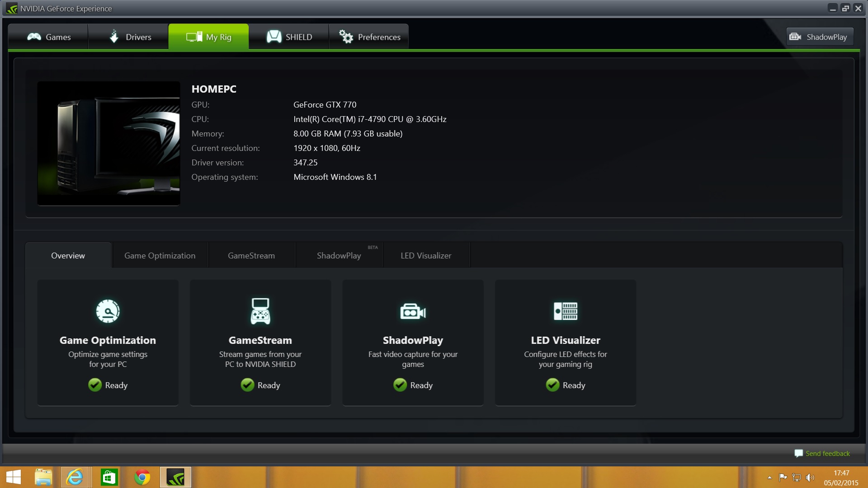Click the 'Ready' status under Game Optimization
This screenshot has height=488, width=868.
pyautogui.click(x=116, y=385)
